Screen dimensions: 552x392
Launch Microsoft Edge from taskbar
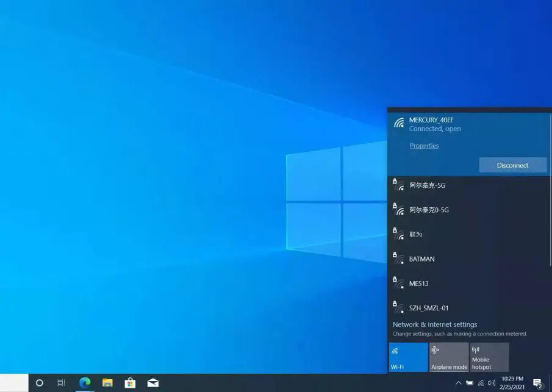click(x=85, y=383)
